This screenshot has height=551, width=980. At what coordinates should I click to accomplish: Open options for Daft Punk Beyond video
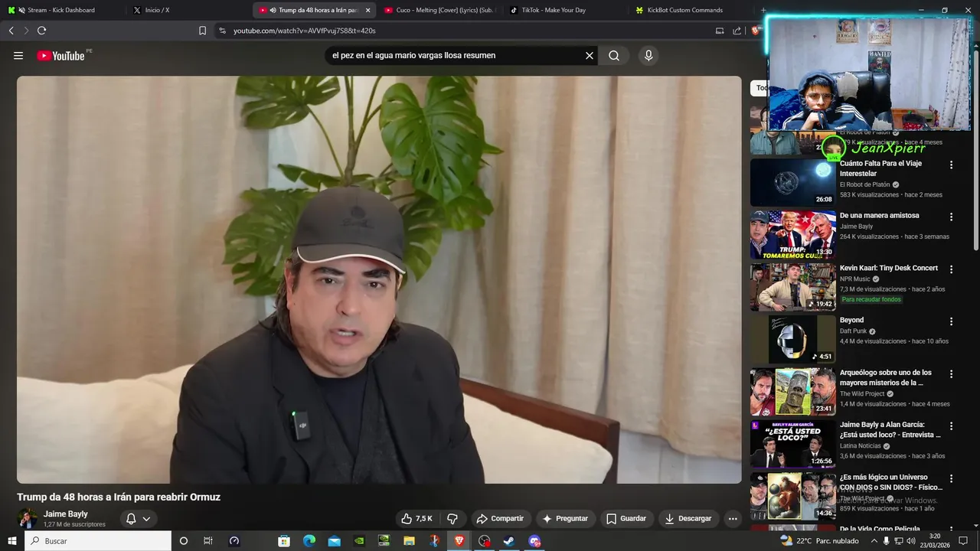(952, 321)
